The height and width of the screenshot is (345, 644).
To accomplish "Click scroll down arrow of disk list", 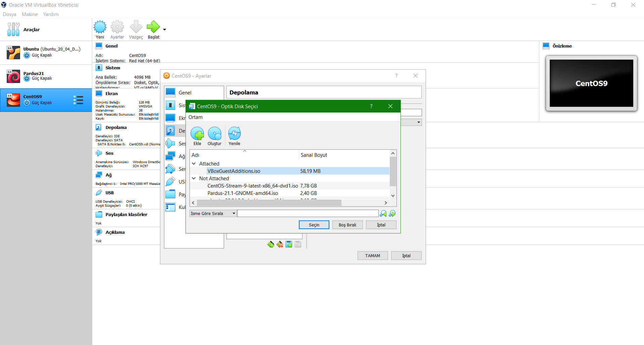I will click(393, 196).
